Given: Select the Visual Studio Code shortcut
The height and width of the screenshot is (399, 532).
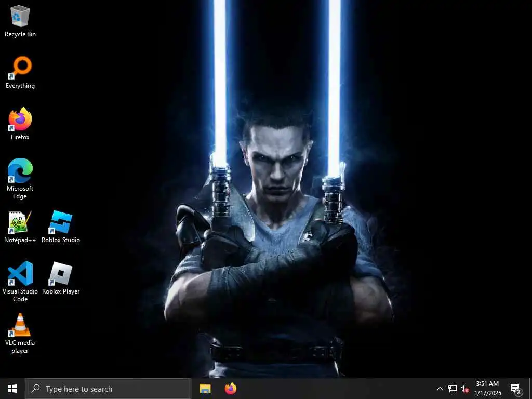Looking at the screenshot, I should pos(20,282).
